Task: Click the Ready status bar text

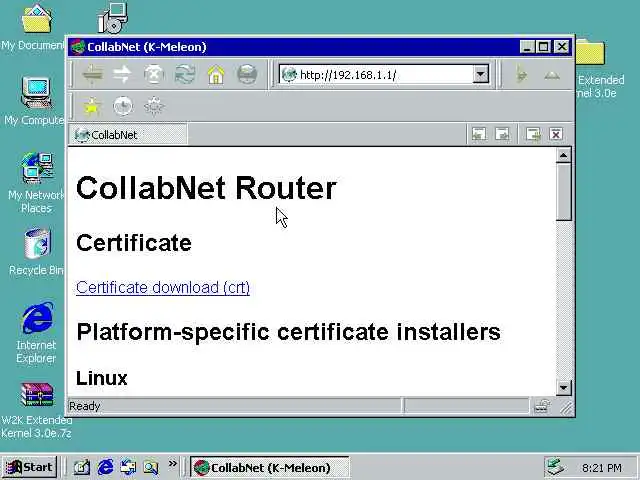Action: 84,406
